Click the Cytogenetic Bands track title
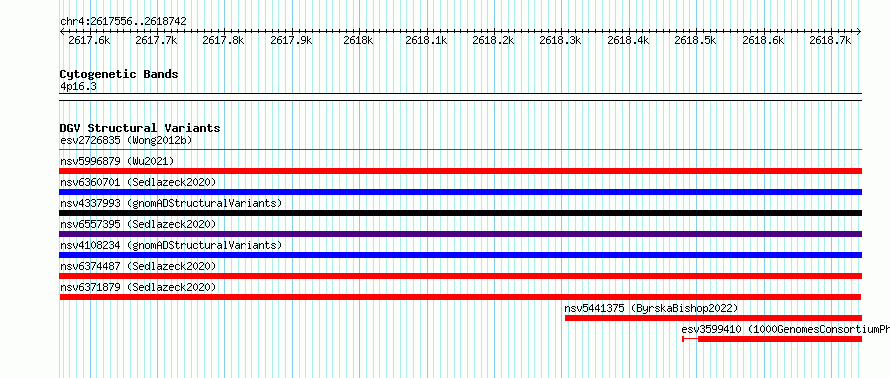 click(x=119, y=74)
